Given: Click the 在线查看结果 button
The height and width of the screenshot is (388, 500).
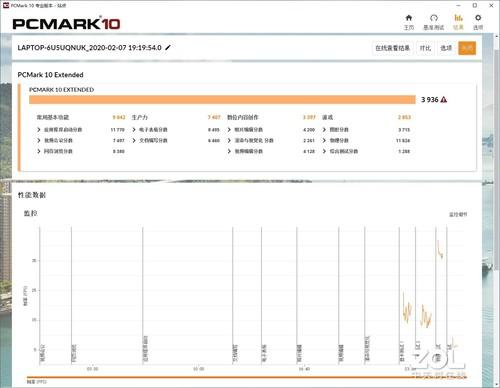Looking at the screenshot, I should point(393,48).
